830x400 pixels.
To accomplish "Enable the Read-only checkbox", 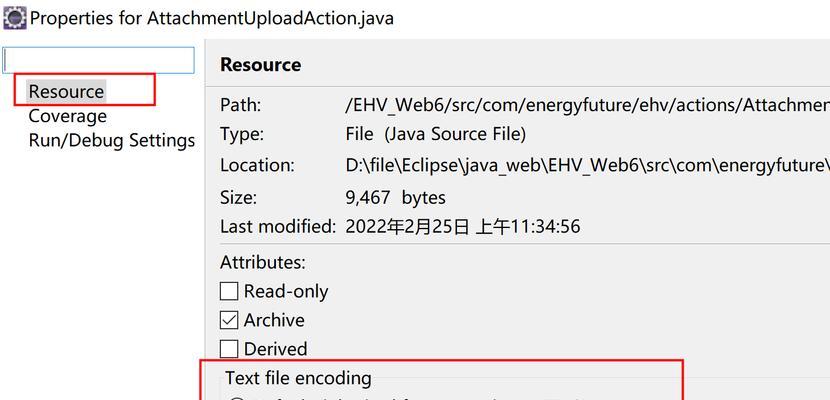I will click(x=229, y=291).
